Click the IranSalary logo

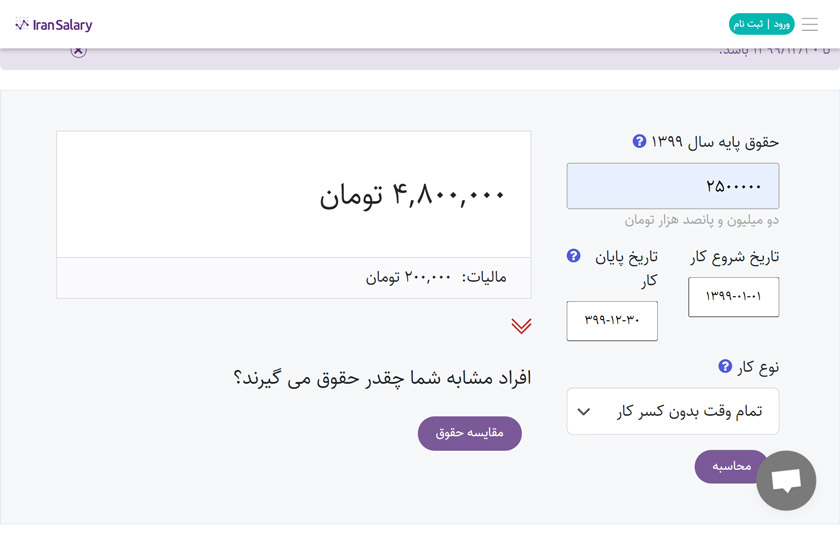click(54, 24)
